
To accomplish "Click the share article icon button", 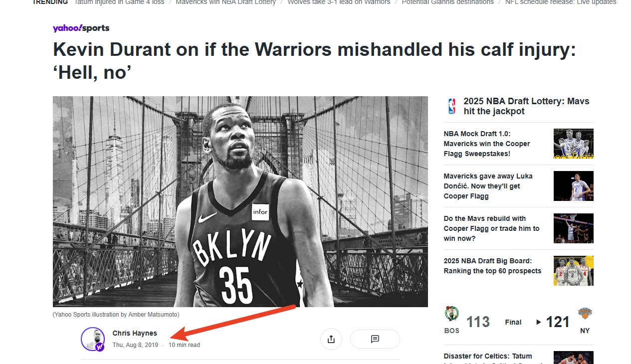I will pyautogui.click(x=331, y=339).
